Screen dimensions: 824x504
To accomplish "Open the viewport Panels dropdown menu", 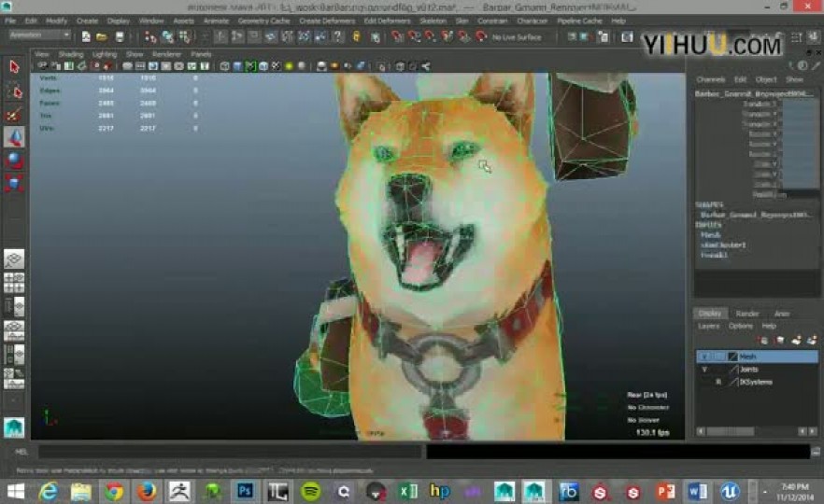I will (x=201, y=54).
